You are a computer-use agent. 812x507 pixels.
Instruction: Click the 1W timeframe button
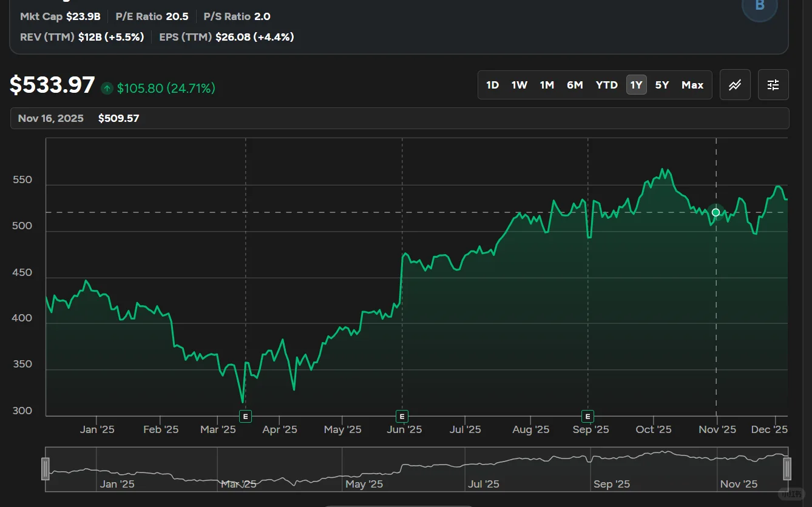pos(519,85)
